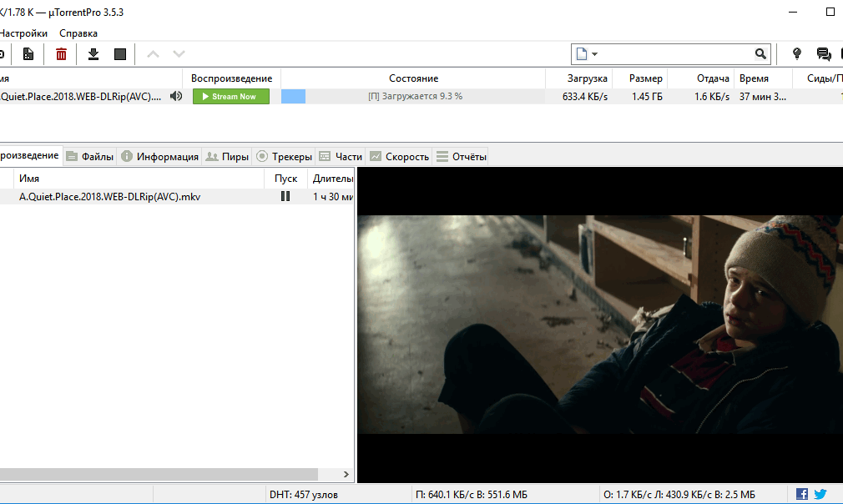
Task: Open the Справка menu
Action: pos(78,33)
